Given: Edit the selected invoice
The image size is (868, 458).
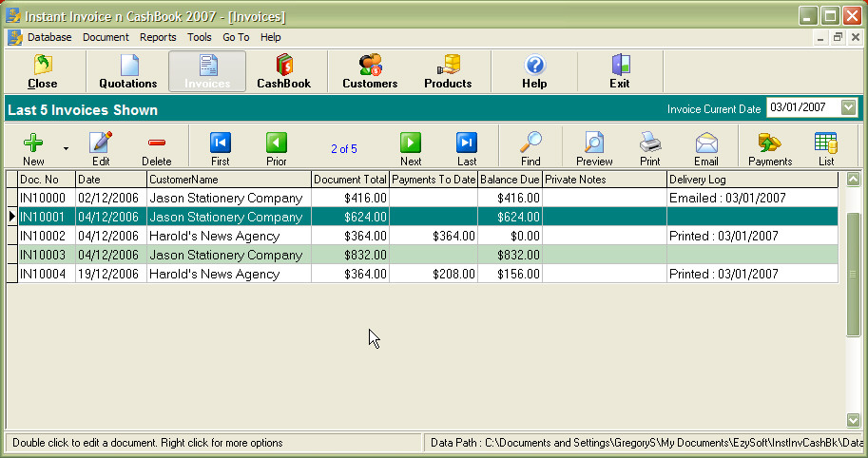Looking at the screenshot, I should (x=101, y=149).
